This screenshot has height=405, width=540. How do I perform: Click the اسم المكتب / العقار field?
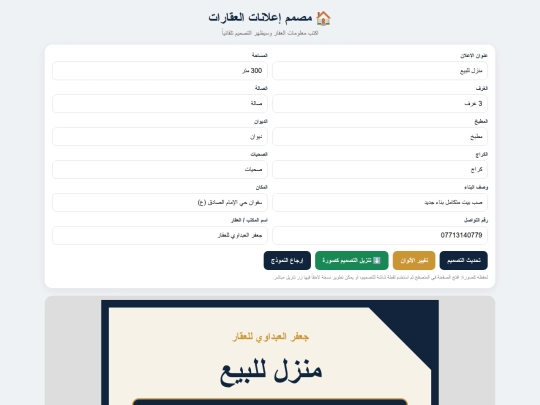(x=160, y=236)
